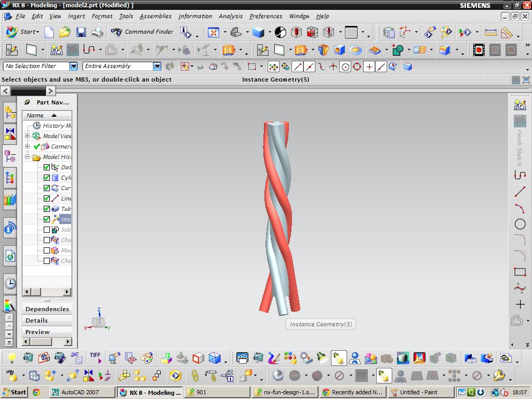
Task: Uncheck the Cylinder feature checkbox
Action: point(47,178)
